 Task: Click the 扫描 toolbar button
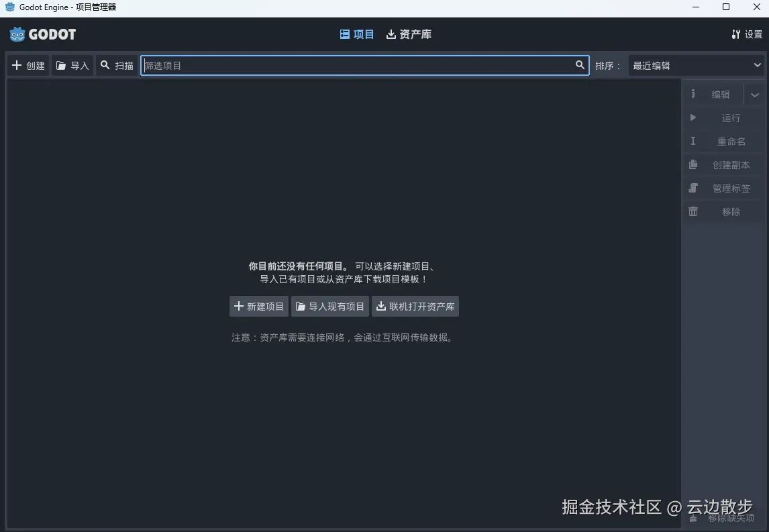pyautogui.click(x=117, y=66)
